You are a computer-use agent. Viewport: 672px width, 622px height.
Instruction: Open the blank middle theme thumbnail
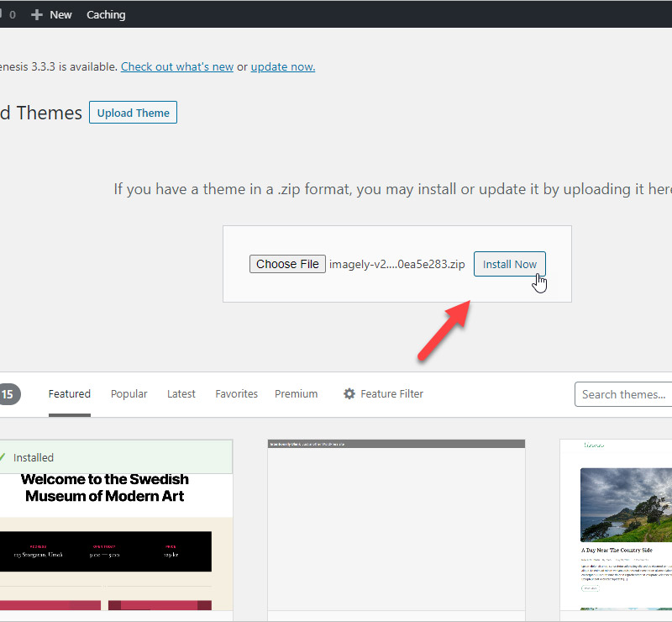tap(396, 525)
